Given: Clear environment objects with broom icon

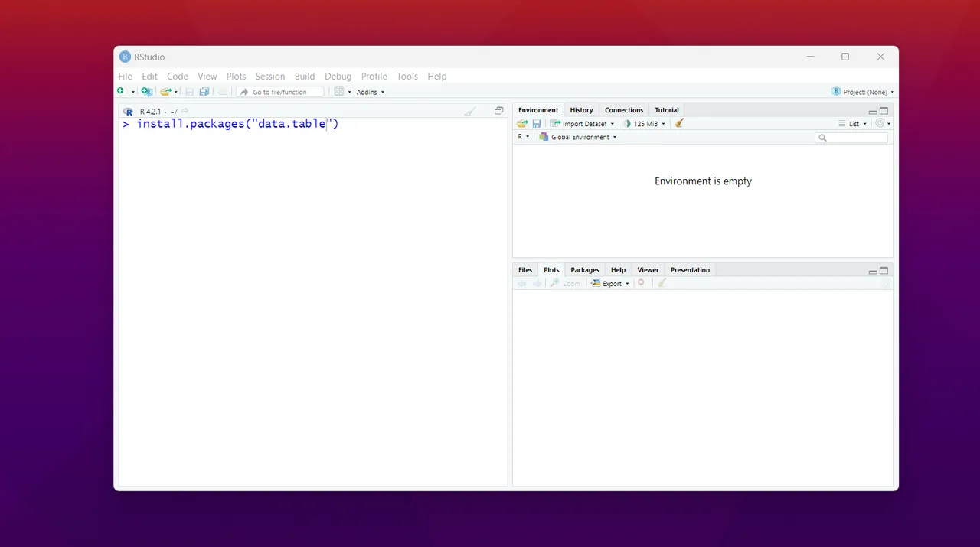Looking at the screenshot, I should tap(679, 123).
